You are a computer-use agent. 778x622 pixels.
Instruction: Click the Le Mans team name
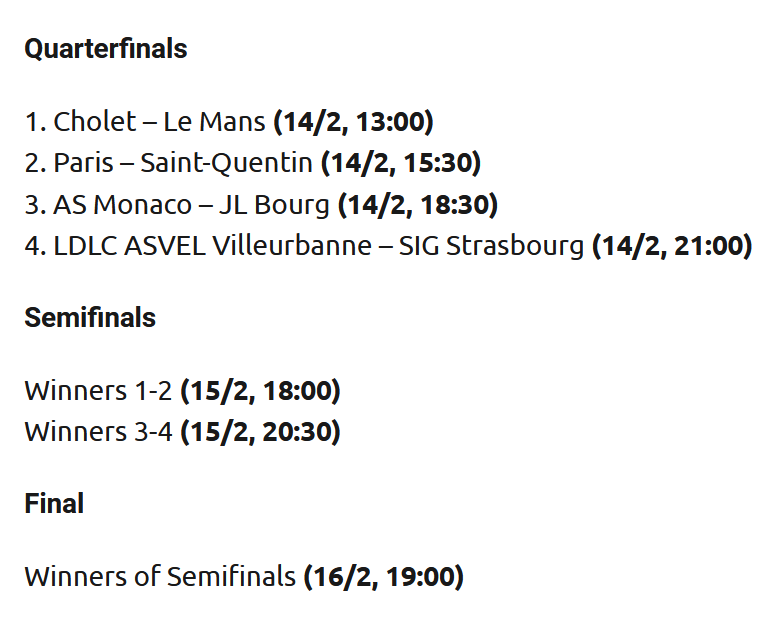pos(214,122)
